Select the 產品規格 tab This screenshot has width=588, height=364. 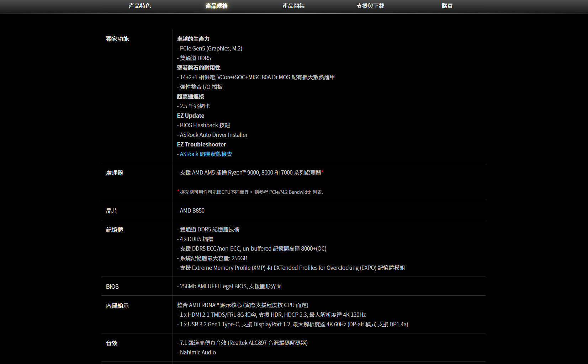pyautogui.click(x=217, y=6)
